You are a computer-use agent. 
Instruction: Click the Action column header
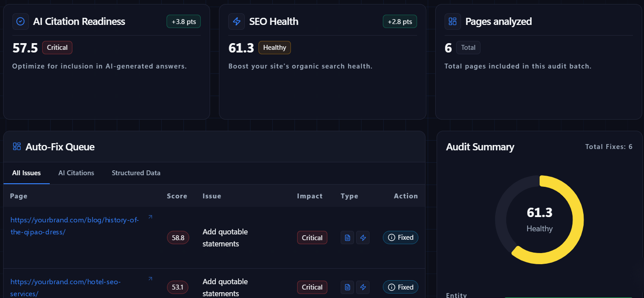tap(406, 196)
